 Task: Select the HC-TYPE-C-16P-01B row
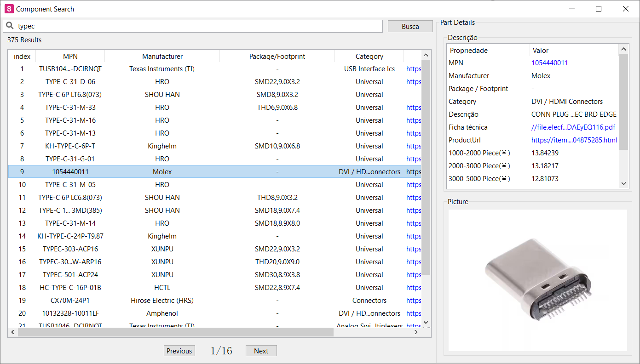[214, 288]
